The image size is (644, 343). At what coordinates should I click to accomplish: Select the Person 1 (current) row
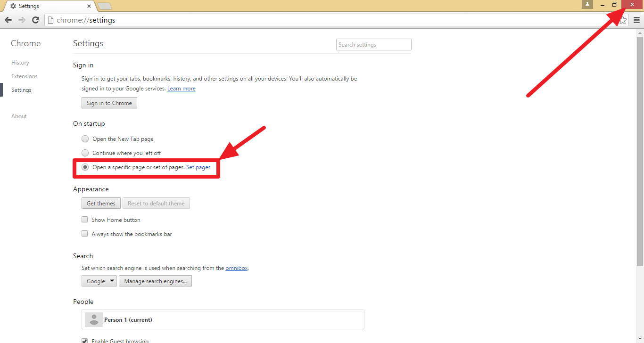pos(223,319)
